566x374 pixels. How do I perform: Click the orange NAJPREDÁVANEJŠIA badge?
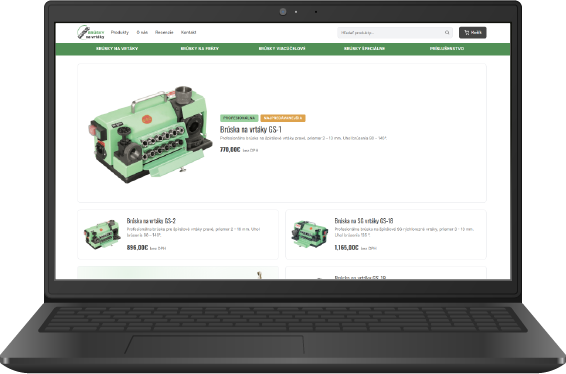point(283,118)
